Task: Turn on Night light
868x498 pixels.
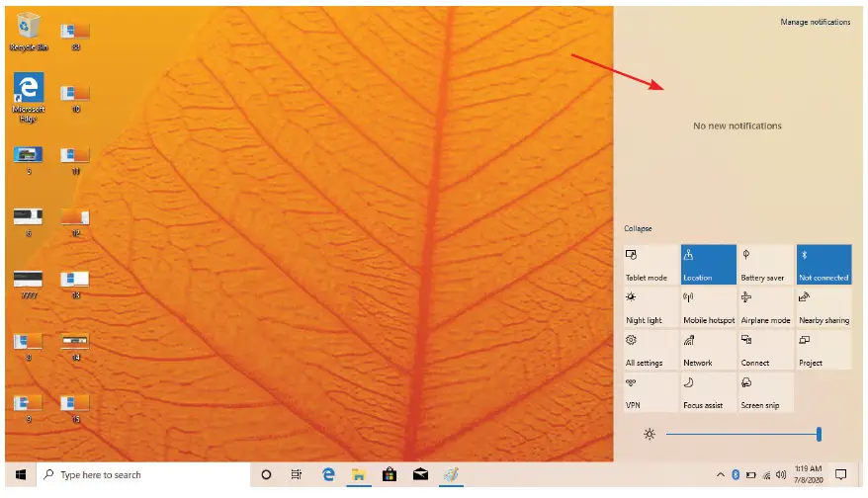Action: pos(651,307)
